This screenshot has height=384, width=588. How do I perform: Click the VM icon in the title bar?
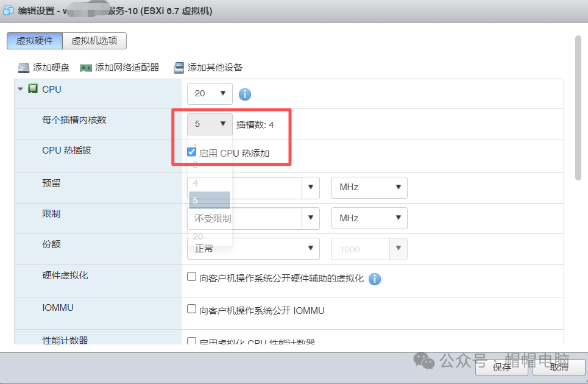(x=9, y=10)
